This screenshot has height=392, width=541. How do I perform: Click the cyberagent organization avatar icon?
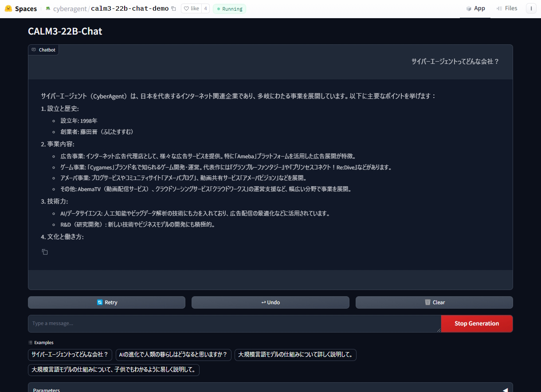pyautogui.click(x=47, y=8)
